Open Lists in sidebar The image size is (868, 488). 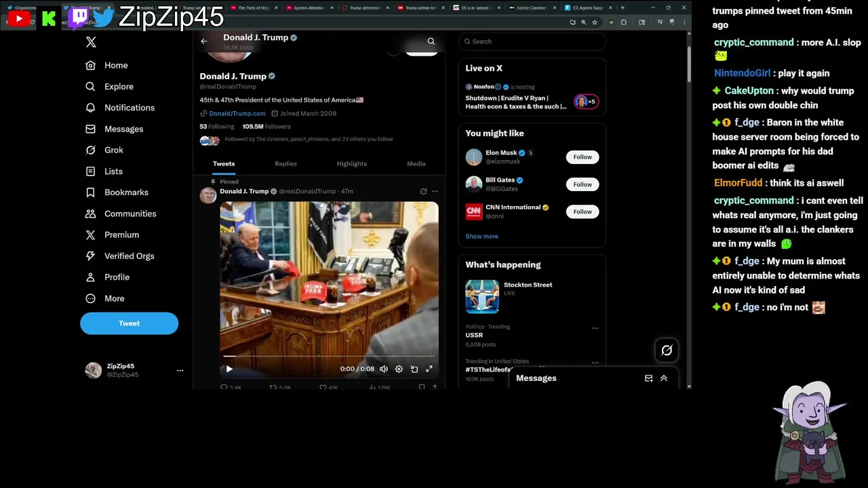(x=104, y=171)
